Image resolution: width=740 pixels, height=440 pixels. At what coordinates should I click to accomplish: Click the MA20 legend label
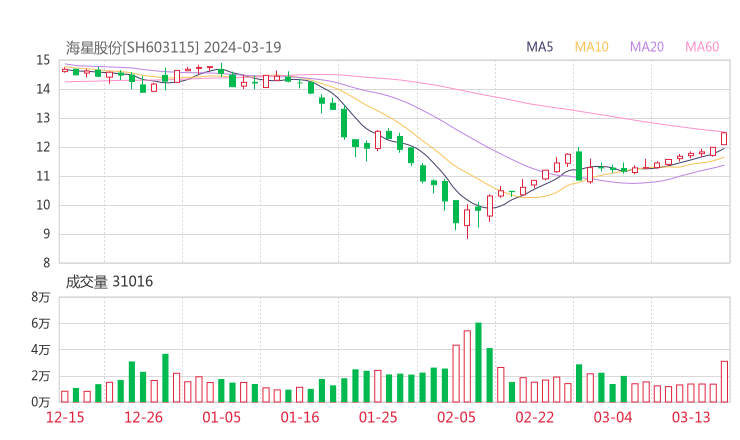[x=647, y=47]
